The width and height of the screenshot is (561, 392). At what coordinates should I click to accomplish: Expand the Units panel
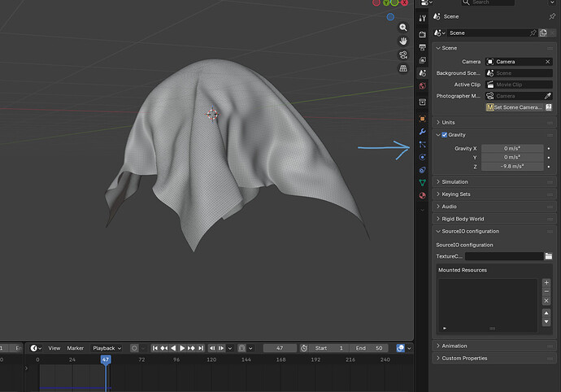pos(494,123)
